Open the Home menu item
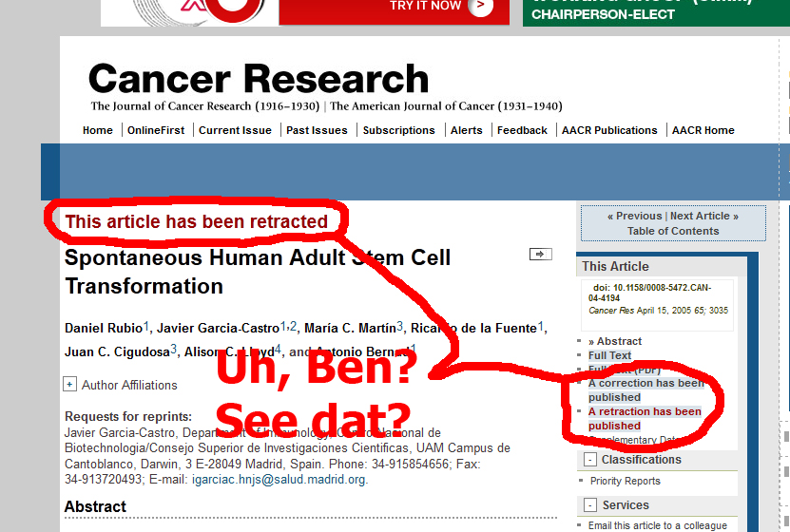This screenshot has width=790, height=532. pyautogui.click(x=98, y=130)
